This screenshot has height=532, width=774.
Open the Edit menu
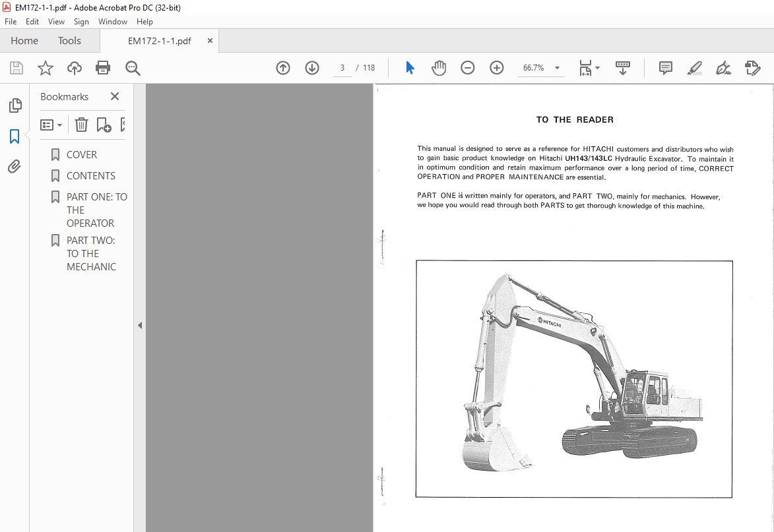(32, 22)
